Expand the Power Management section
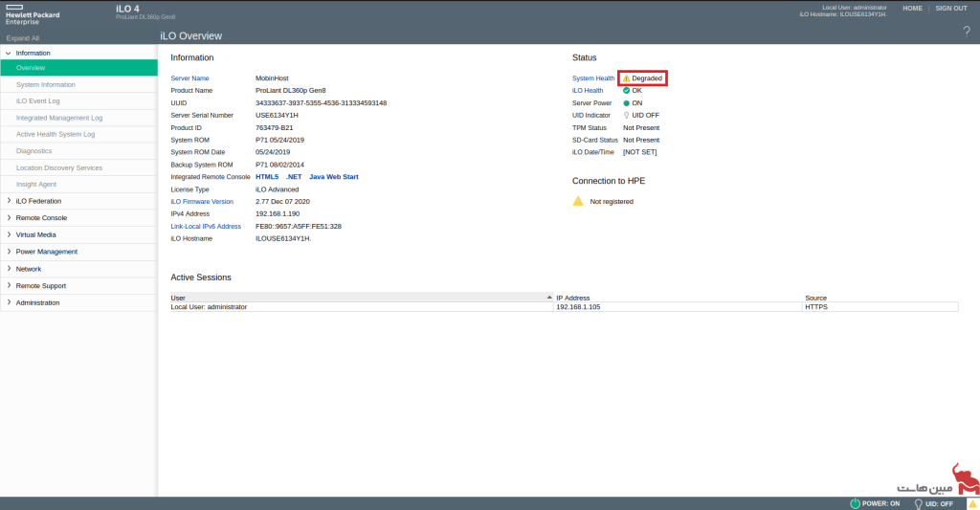The height and width of the screenshot is (510, 980). [9, 252]
